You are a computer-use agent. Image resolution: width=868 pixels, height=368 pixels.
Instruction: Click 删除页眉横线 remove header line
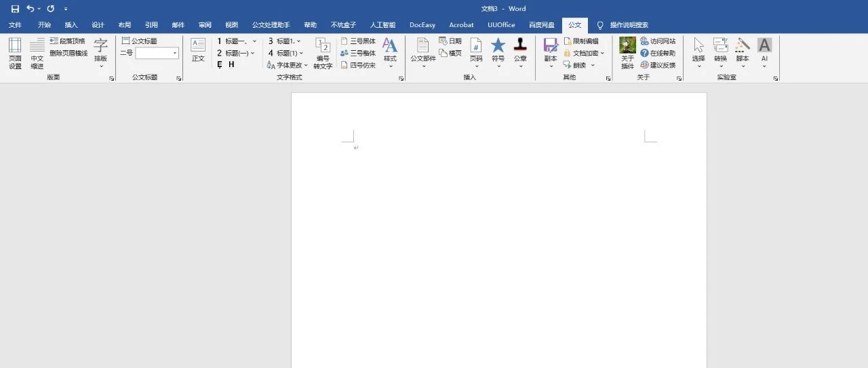click(68, 53)
